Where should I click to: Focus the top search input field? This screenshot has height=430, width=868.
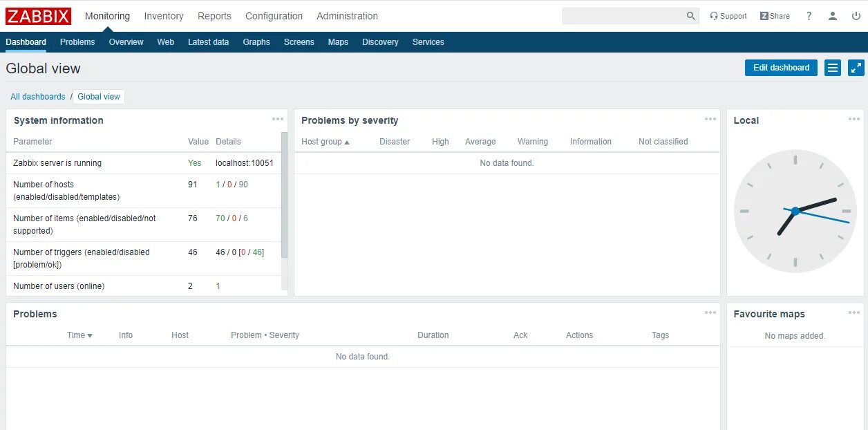coord(624,16)
